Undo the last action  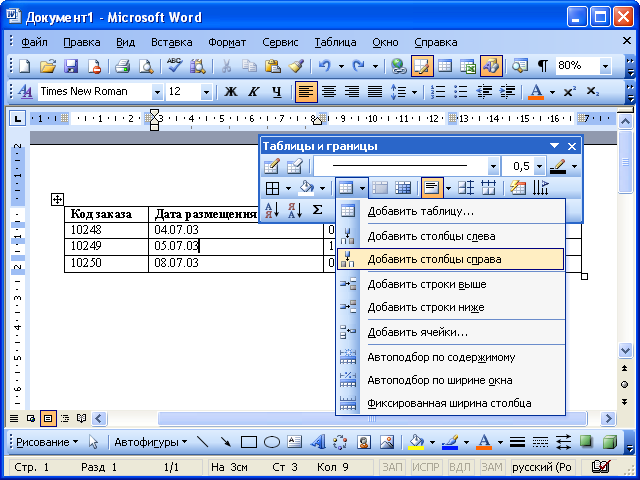pyautogui.click(x=324, y=66)
